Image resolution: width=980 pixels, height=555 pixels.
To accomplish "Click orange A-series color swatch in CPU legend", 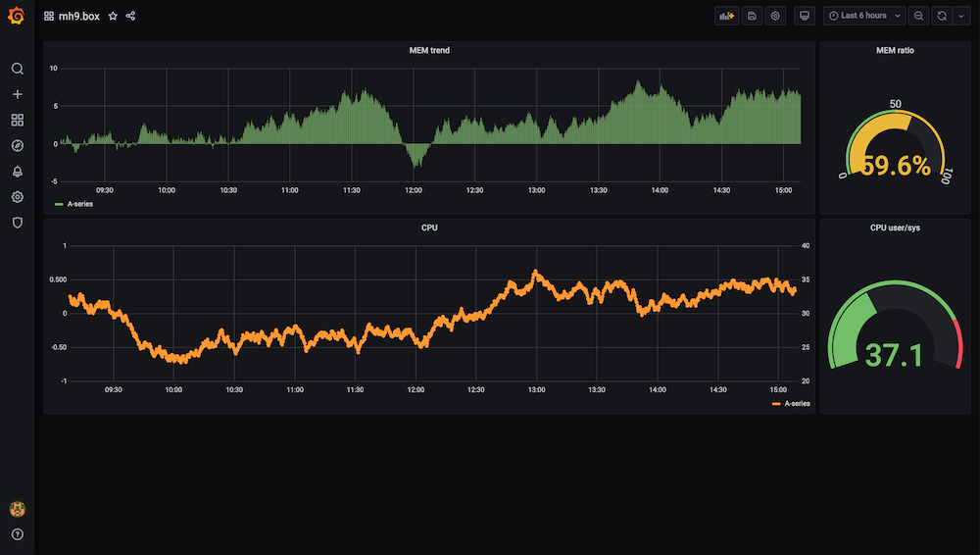I will 776,404.
